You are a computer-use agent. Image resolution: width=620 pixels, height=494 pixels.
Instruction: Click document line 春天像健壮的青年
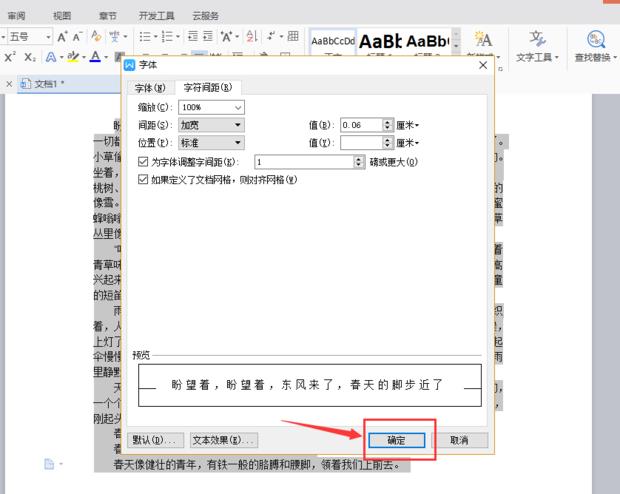(x=256, y=465)
